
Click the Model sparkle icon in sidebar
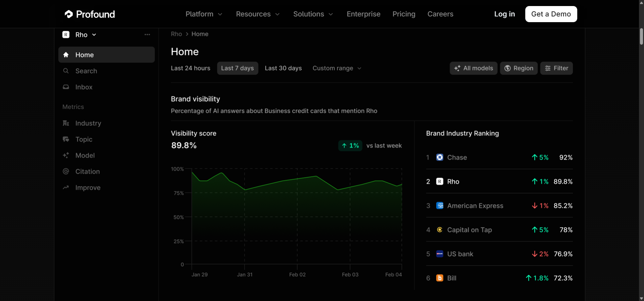[x=66, y=155]
